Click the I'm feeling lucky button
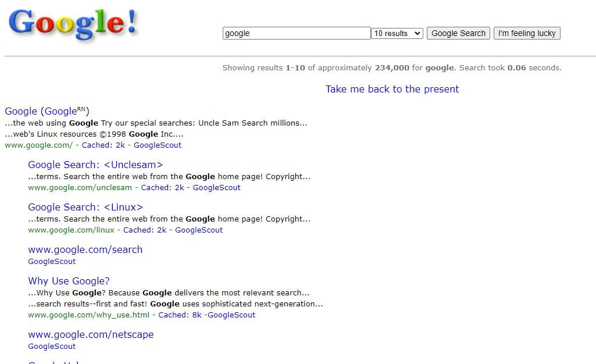The width and height of the screenshot is (596, 364). click(x=527, y=34)
